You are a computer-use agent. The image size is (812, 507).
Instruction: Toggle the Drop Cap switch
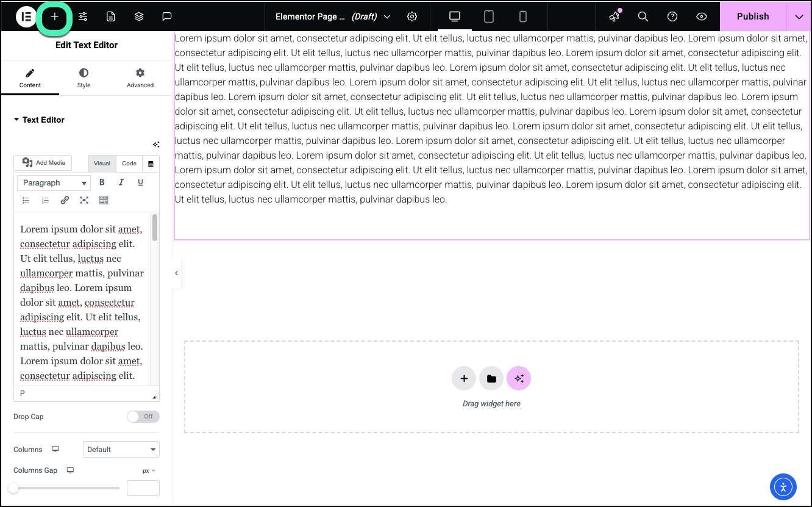pyautogui.click(x=143, y=417)
